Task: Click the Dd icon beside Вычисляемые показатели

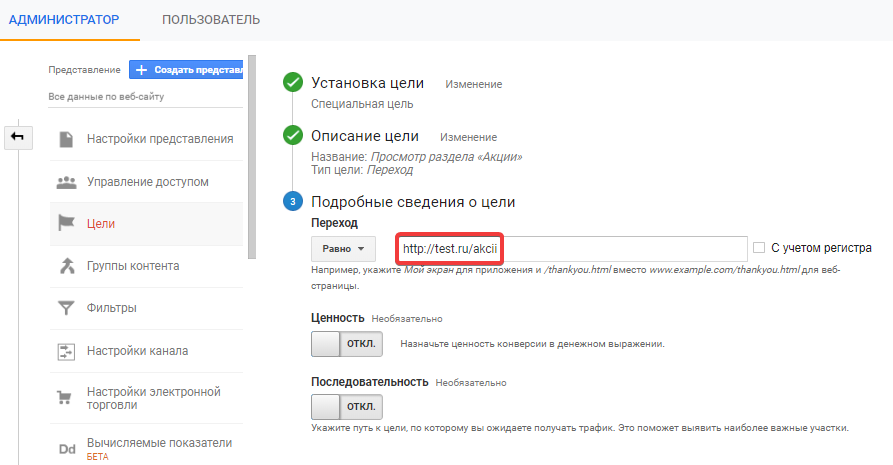Action: point(67,449)
